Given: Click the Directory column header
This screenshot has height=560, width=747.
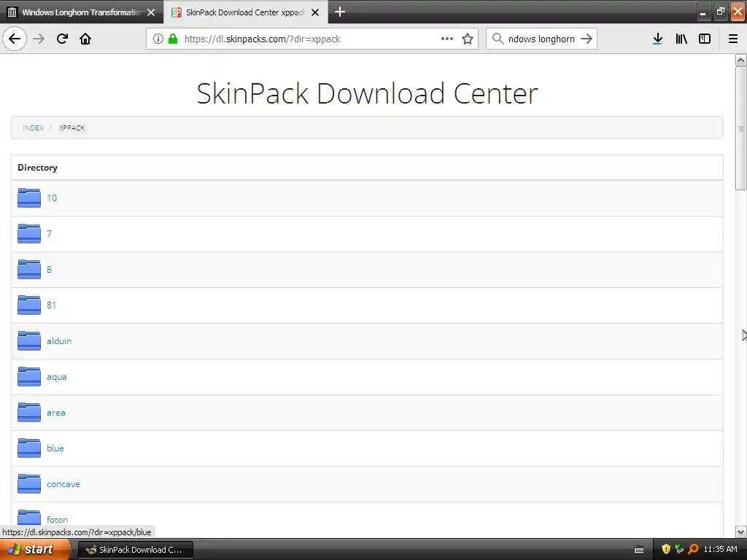Looking at the screenshot, I should click(x=38, y=168).
